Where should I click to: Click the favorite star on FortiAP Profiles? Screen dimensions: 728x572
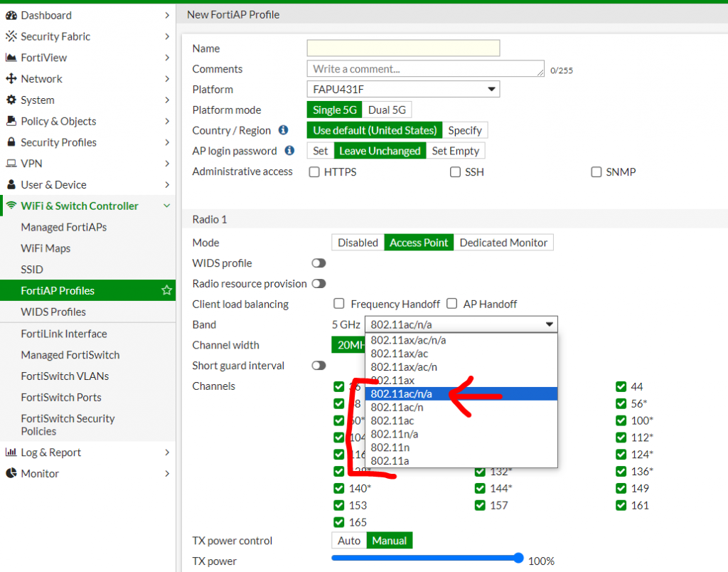coord(166,290)
